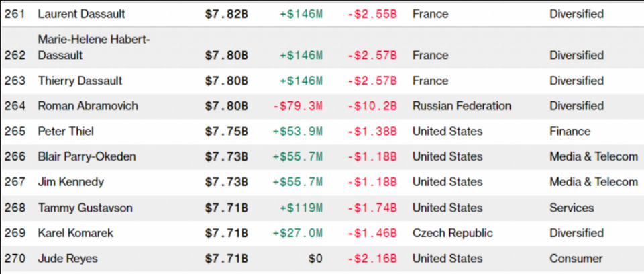Select Thierry Dassault's name
This screenshot has width=644, height=274.
(80, 81)
